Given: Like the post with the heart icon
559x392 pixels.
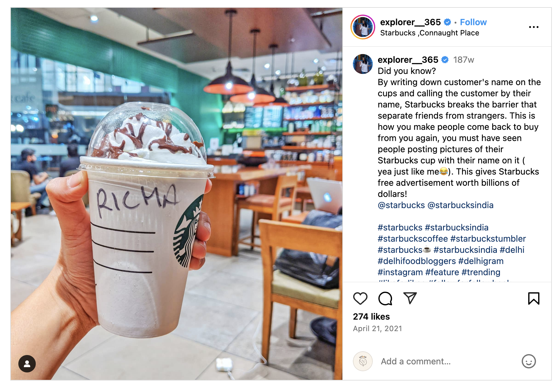Looking at the screenshot, I should point(360,299).
